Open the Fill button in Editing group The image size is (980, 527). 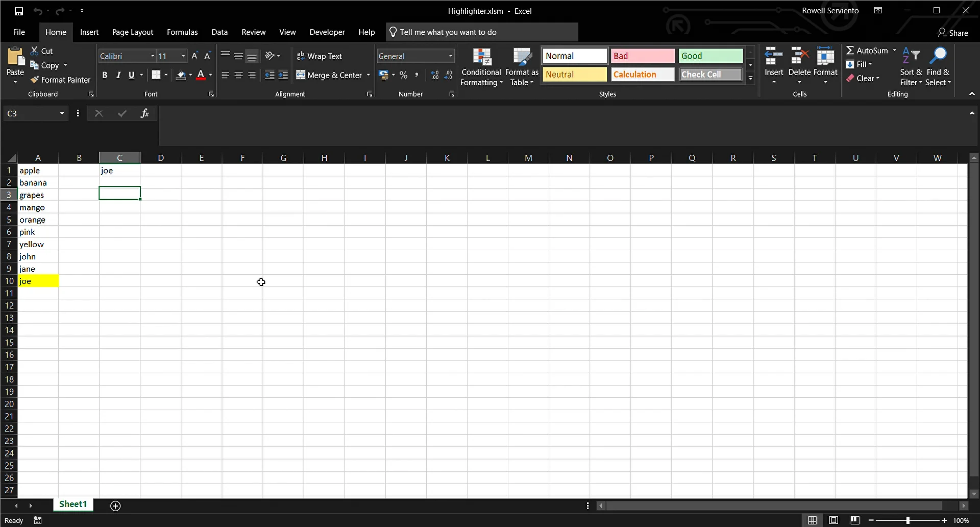tap(859, 64)
